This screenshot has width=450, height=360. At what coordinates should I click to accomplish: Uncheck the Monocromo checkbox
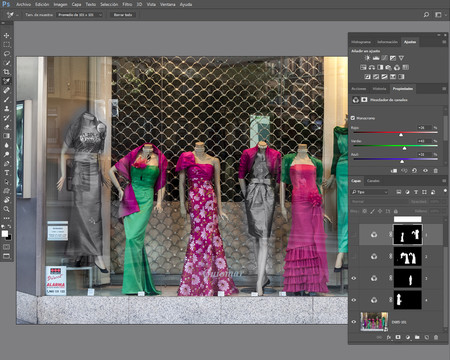coord(353,118)
